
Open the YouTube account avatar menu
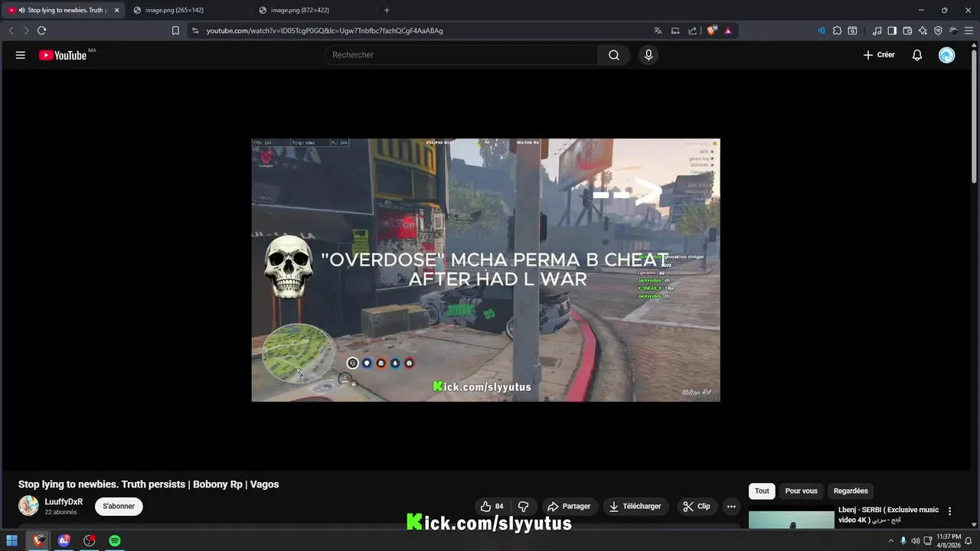pos(947,55)
